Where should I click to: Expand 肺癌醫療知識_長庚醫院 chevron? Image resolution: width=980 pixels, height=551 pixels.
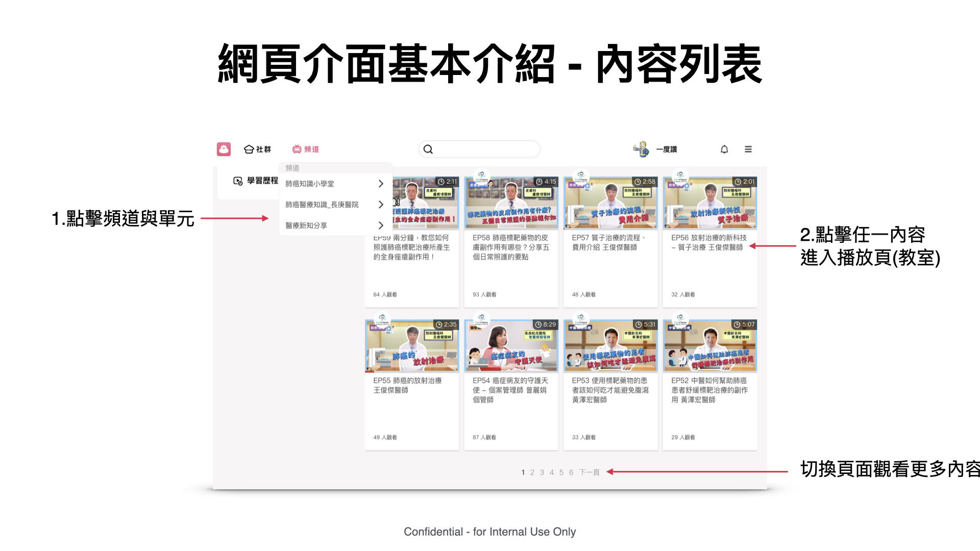(381, 205)
